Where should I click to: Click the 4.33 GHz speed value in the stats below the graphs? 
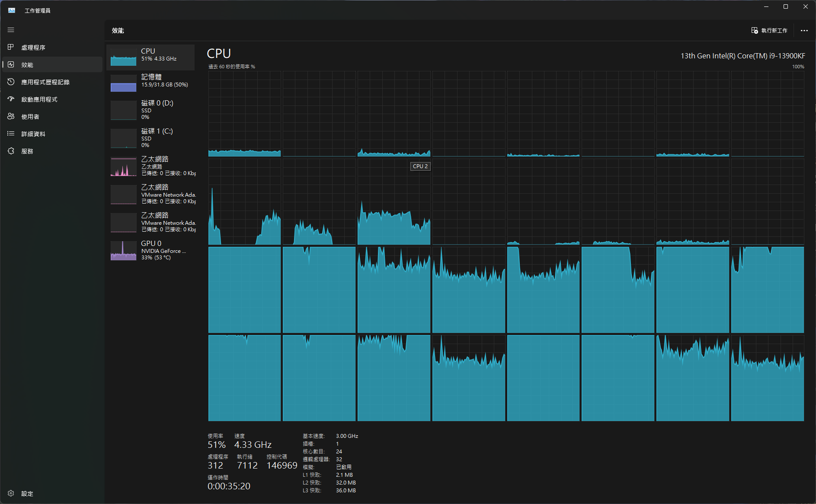pos(253,445)
